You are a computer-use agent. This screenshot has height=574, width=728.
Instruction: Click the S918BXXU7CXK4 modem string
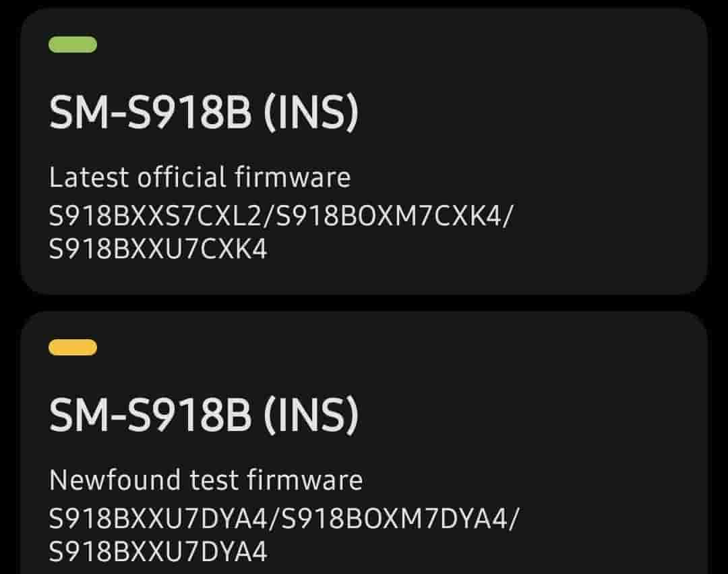pyautogui.click(x=158, y=250)
